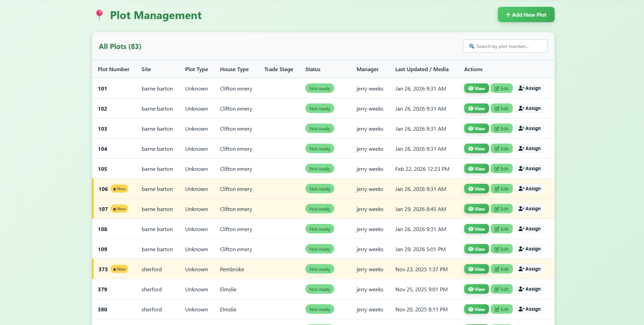644x325 pixels.
Task: View plot 380 from sherford
Action: pos(476,309)
